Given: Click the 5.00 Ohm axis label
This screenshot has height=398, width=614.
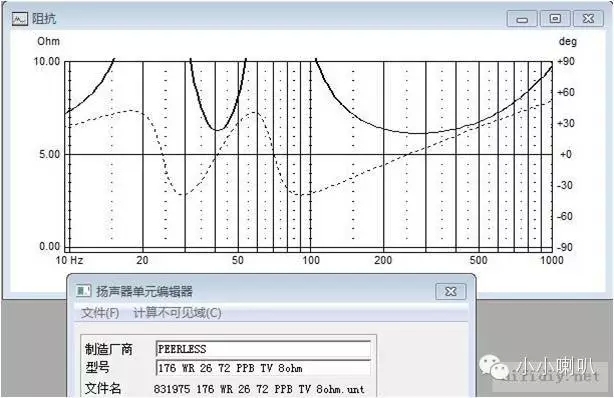Looking at the screenshot, I should tap(49, 154).
